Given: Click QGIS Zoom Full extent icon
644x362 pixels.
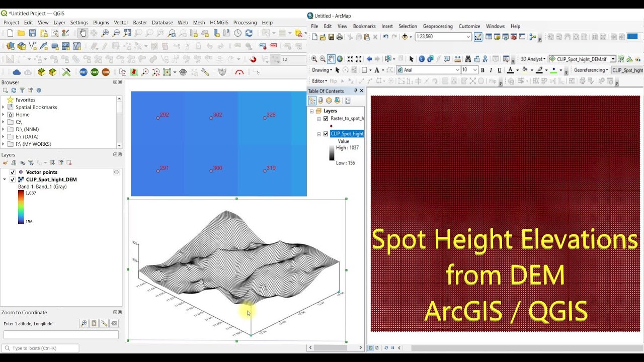Looking at the screenshot, I should click(127, 33).
